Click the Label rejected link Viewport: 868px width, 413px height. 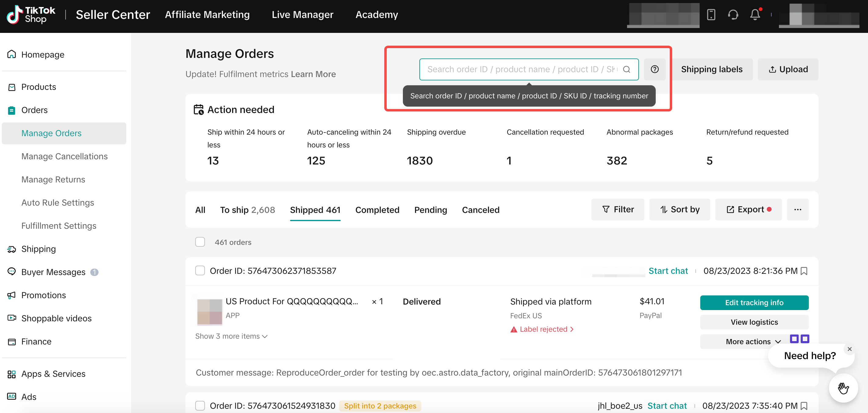543,329
